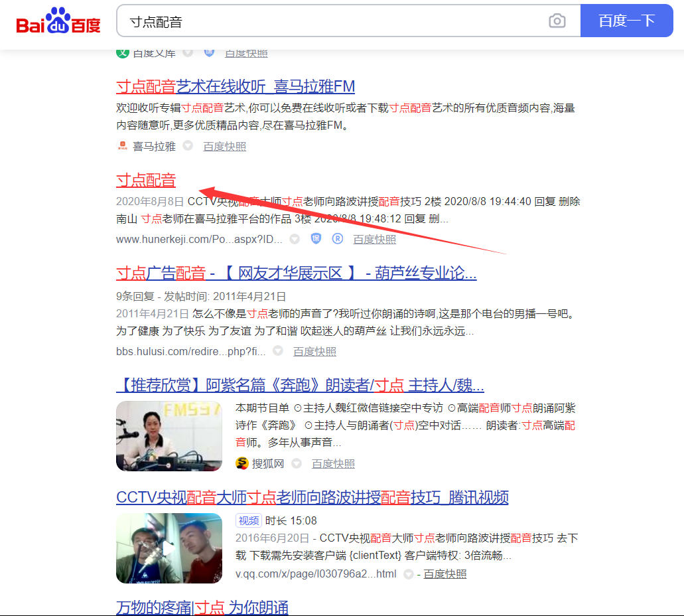Click the 9条回复 - 发帖时间 line
684x616 pixels.
[201, 297]
